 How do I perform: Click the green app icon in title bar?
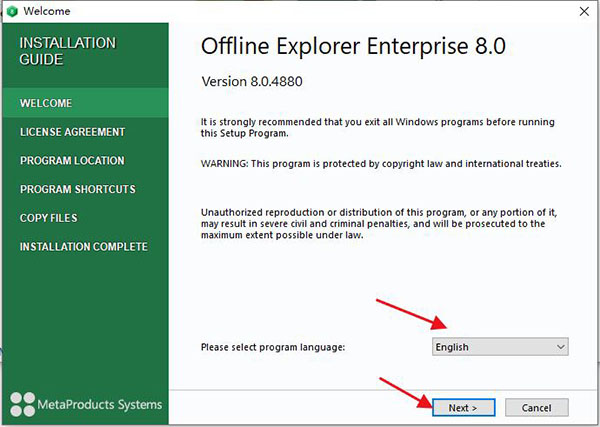[12, 11]
